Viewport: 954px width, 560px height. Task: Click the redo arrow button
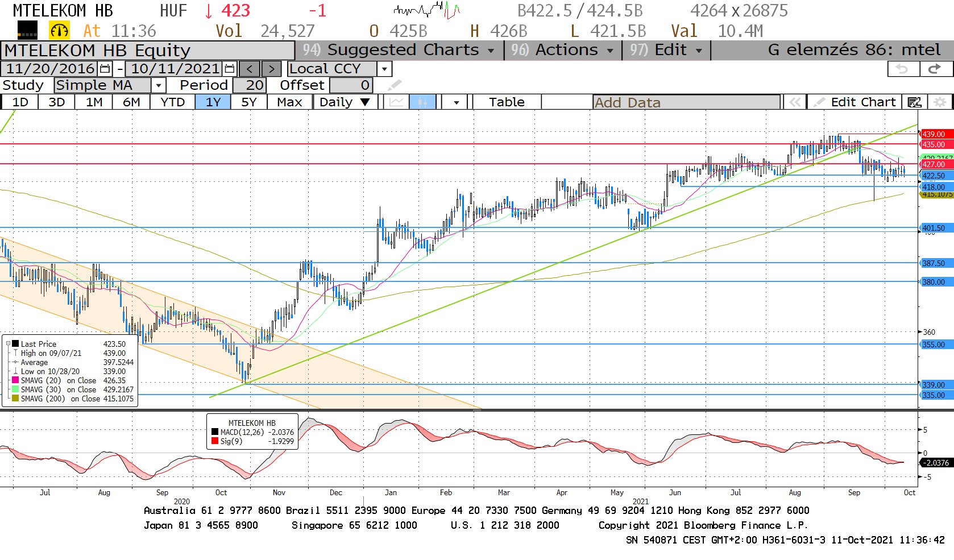coord(935,69)
